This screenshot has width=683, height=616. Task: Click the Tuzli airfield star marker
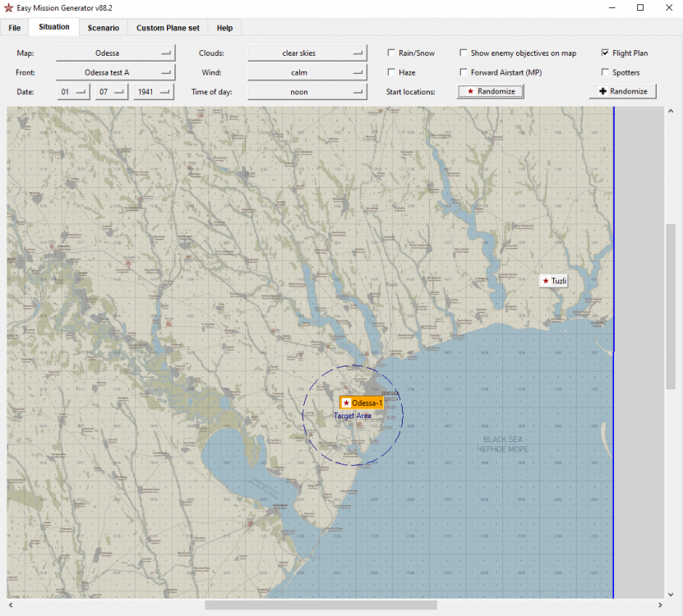pyautogui.click(x=546, y=281)
